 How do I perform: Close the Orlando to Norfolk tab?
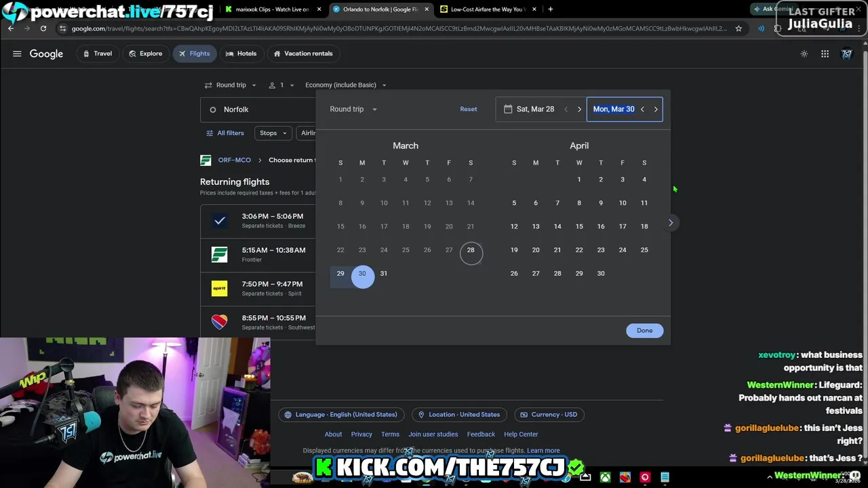(427, 9)
